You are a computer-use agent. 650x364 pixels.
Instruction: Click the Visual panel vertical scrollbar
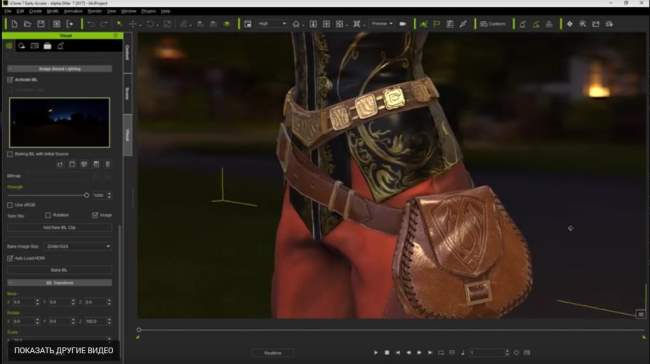pyautogui.click(x=121, y=282)
